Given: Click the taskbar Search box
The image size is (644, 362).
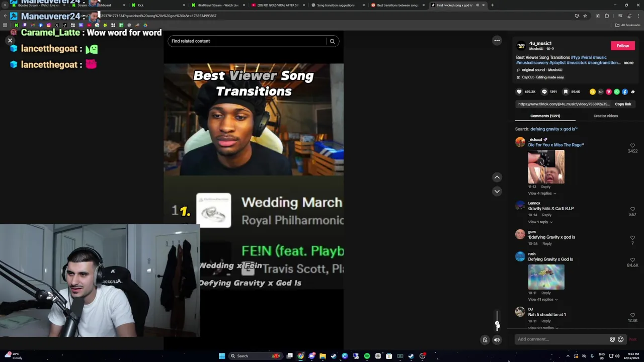Looking at the screenshot, I should (255, 356).
